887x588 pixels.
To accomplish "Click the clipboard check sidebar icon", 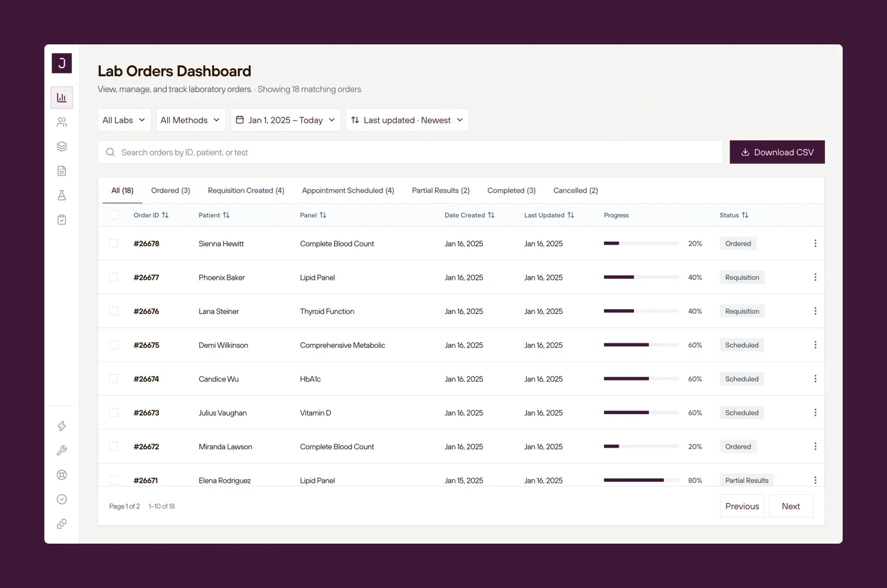I will point(62,220).
